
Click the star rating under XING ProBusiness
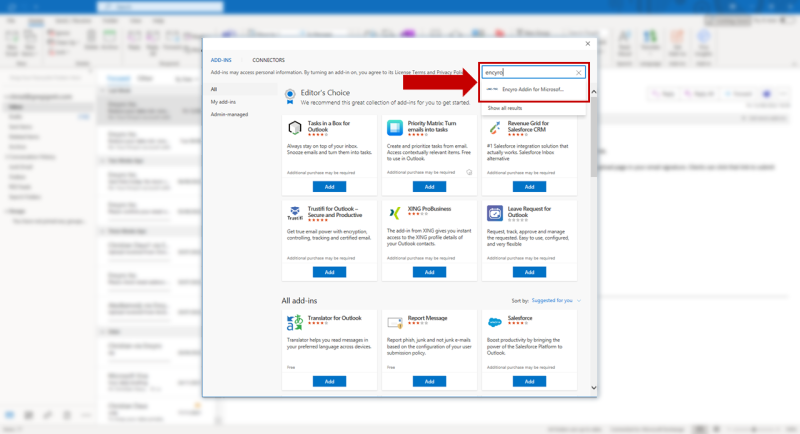pos(417,214)
